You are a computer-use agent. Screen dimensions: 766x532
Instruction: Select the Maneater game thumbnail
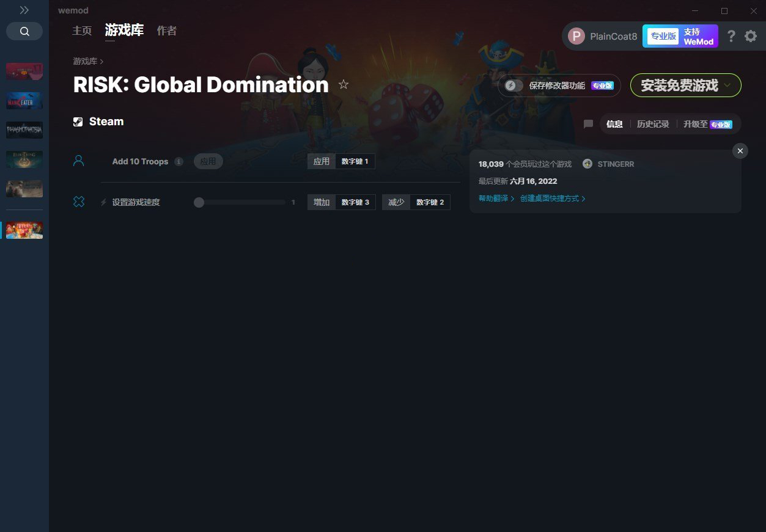click(24, 101)
